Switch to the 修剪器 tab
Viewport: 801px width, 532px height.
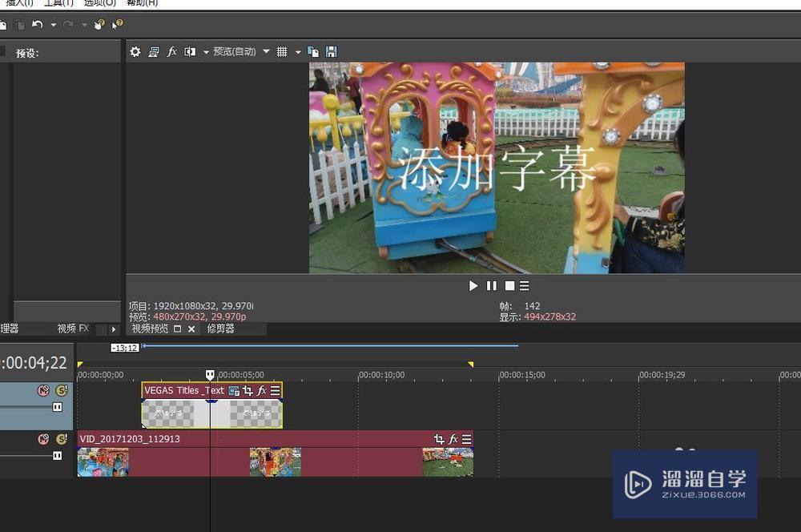(221, 328)
